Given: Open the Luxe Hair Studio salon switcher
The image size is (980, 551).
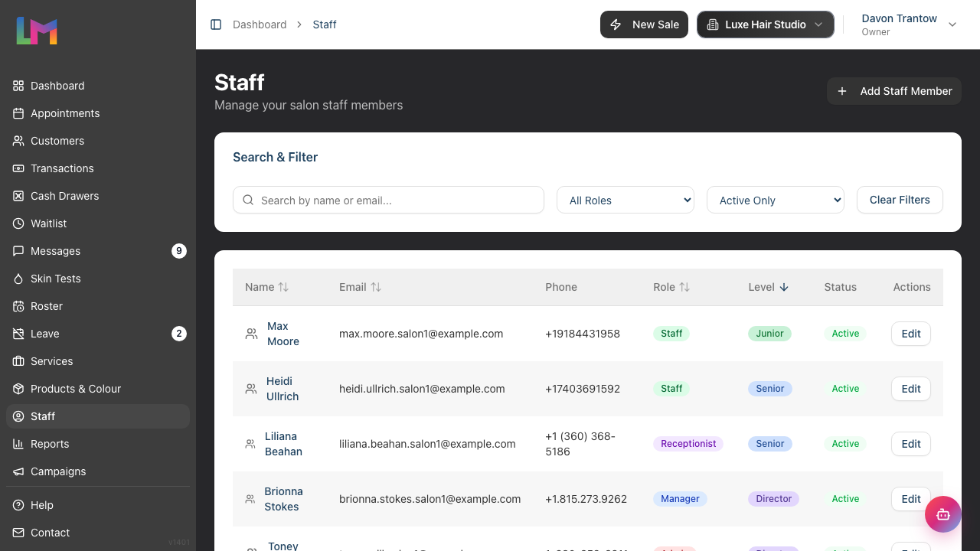Looking at the screenshot, I should coord(766,24).
